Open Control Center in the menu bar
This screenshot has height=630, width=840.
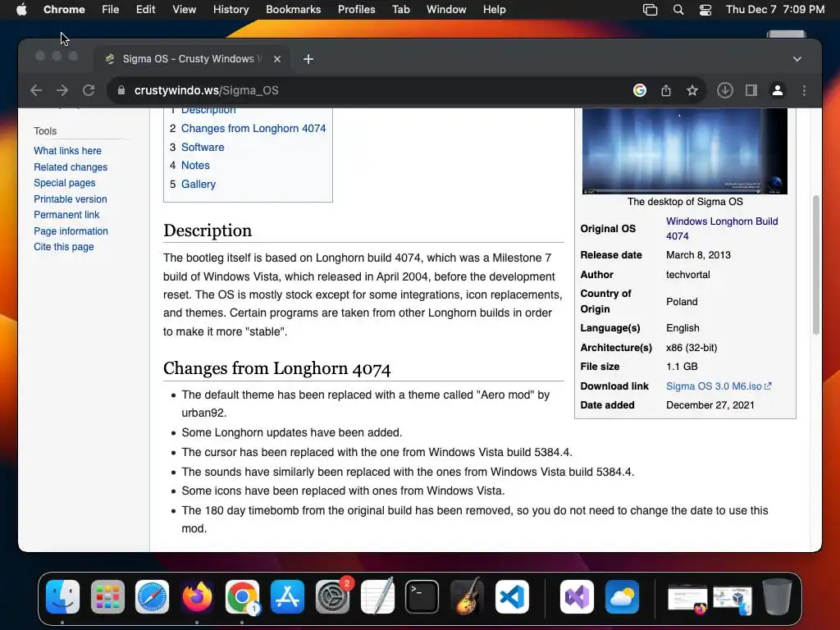(x=705, y=10)
